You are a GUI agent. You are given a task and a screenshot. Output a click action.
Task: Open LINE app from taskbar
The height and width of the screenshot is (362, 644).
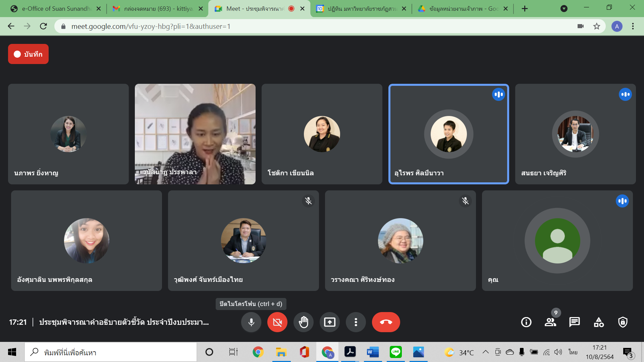pyautogui.click(x=395, y=352)
